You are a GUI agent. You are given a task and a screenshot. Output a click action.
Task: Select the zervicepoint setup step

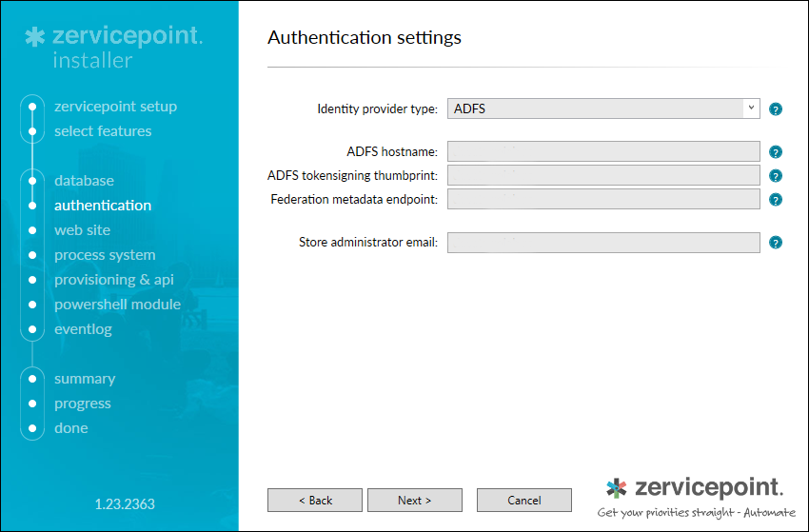pos(115,107)
